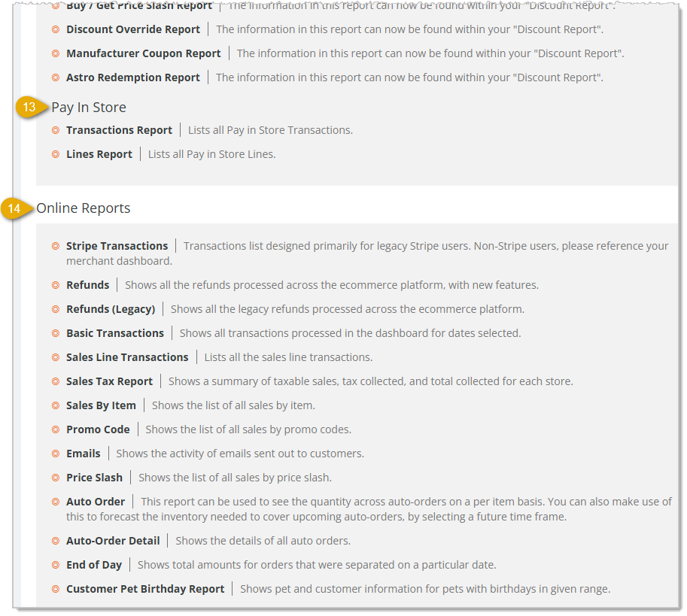Click bullet icon next to Auto-Order Detail
Viewport: 687px width, 616px height.
pyautogui.click(x=56, y=541)
